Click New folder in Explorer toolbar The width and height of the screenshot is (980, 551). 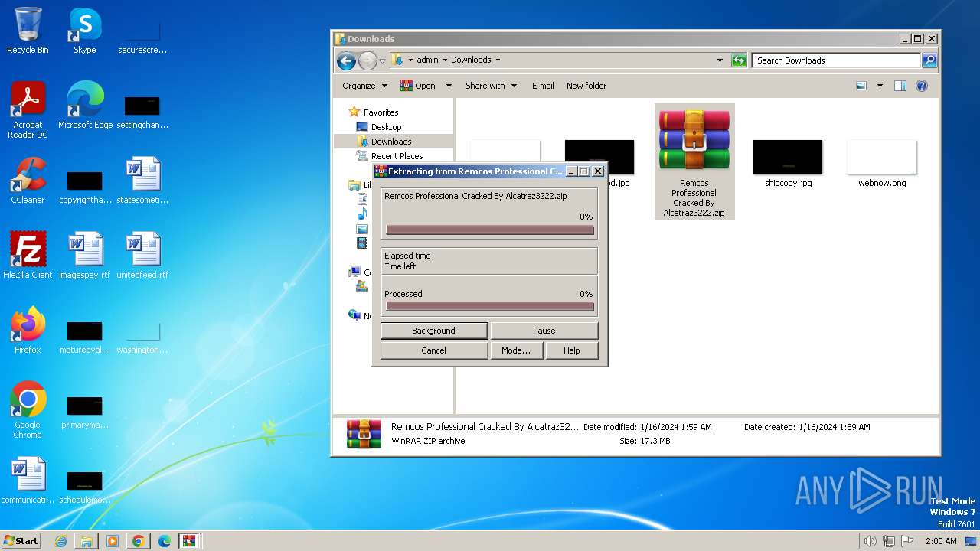[586, 86]
